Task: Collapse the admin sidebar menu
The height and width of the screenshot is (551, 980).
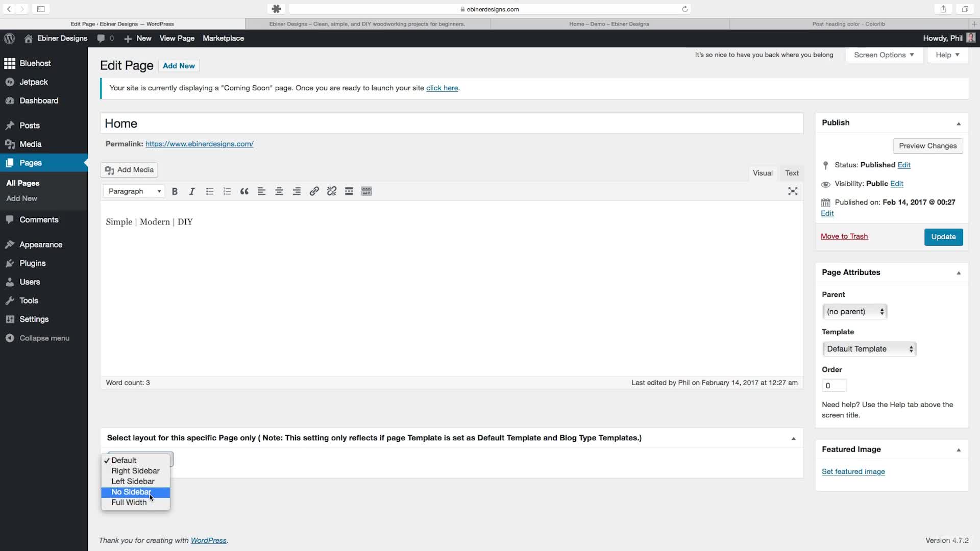Action: point(44,338)
